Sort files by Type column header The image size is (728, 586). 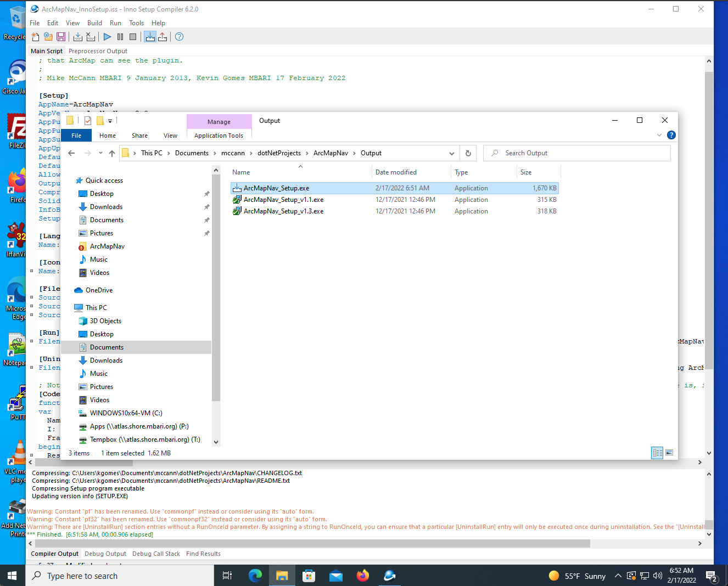coord(484,172)
